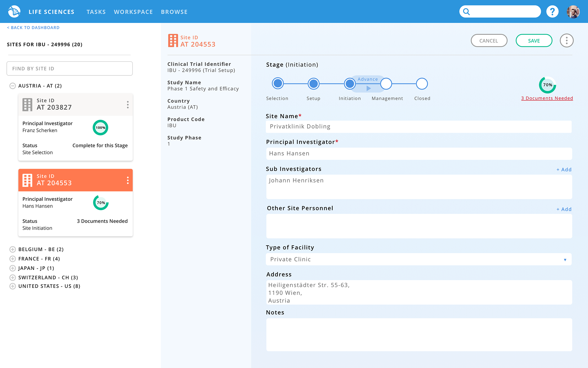Click the Find by Site ID field

pos(70,68)
